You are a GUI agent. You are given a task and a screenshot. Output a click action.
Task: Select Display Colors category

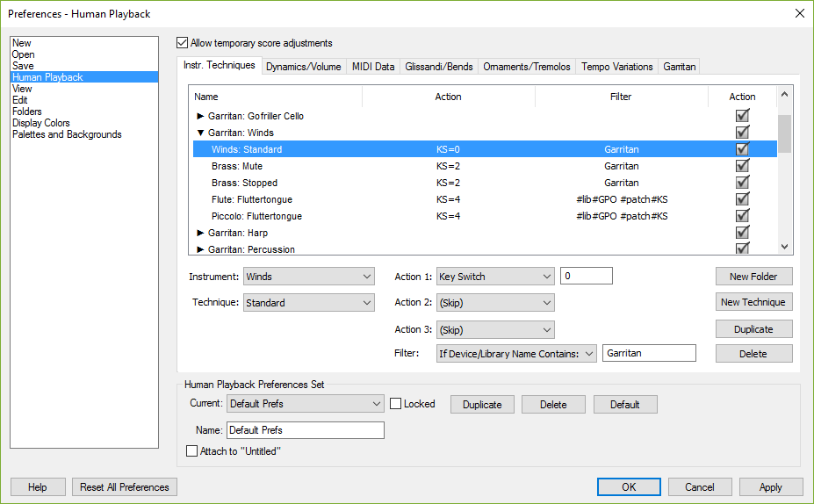click(84, 123)
